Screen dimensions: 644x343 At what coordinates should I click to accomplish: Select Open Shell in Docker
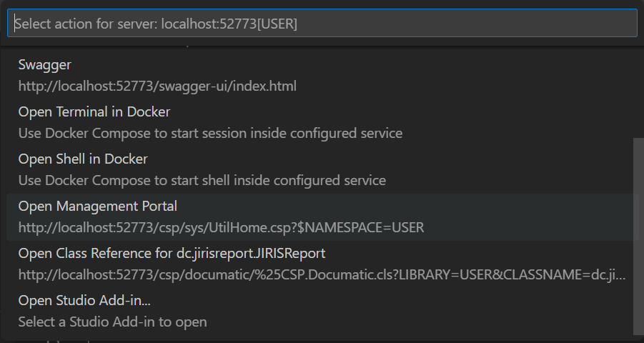pyautogui.click(x=83, y=159)
